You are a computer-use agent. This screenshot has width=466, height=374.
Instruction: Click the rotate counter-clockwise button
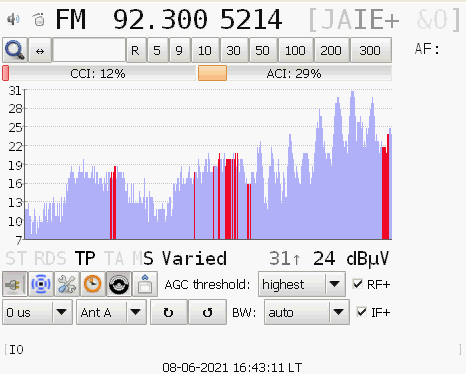click(x=207, y=312)
